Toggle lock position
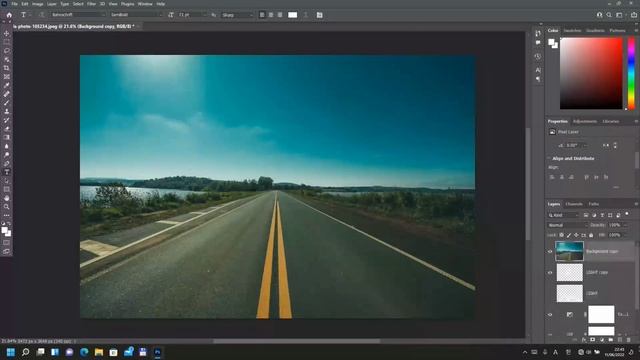The height and width of the screenshot is (360, 640). 576,235
